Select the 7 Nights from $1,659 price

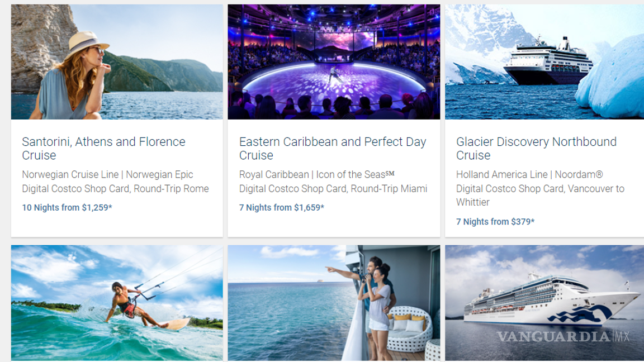tap(282, 208)
